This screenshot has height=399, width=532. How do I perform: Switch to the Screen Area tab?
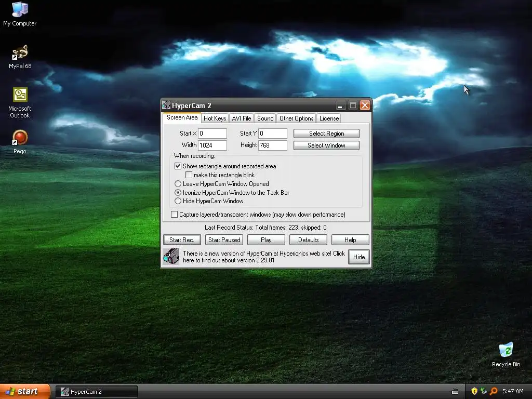182,117
